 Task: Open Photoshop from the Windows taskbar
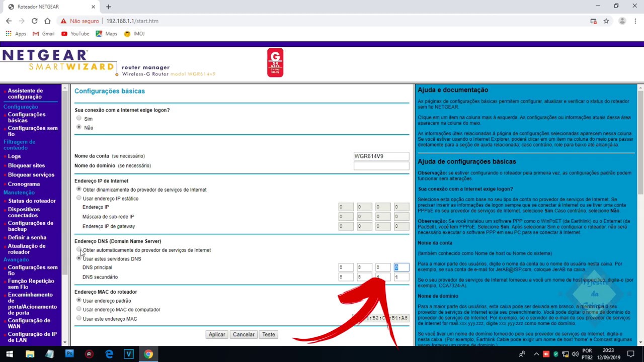[69, 354]
